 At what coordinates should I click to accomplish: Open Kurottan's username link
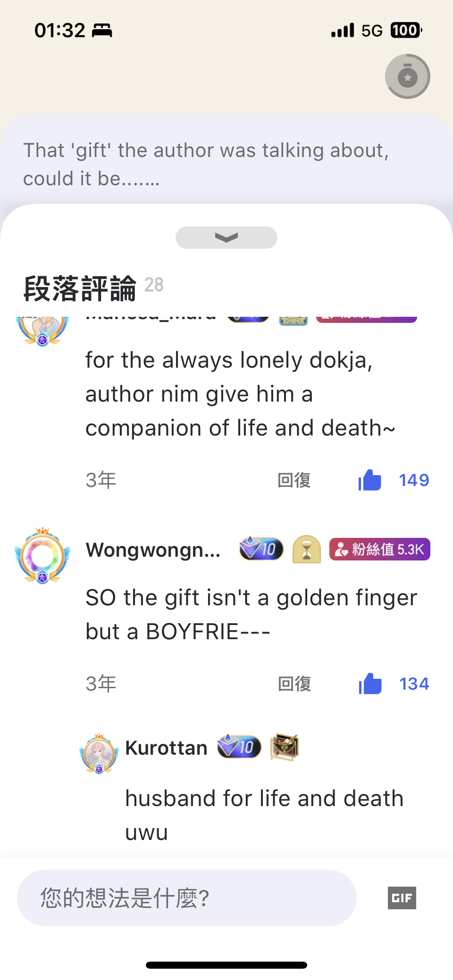point(166,748)
